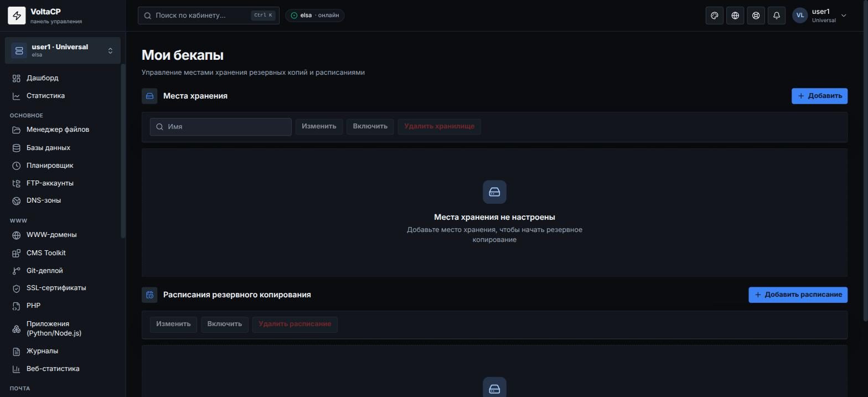Screen dimensions: 868x397
Task: Go to Приложения (Python/Node.js) section
Action: tap(63, 328)
